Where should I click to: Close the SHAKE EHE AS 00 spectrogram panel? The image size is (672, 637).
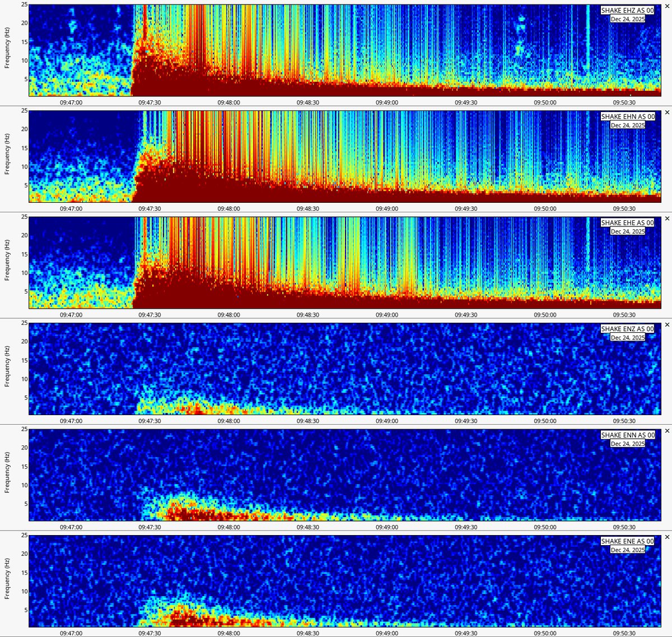point(667,218)
